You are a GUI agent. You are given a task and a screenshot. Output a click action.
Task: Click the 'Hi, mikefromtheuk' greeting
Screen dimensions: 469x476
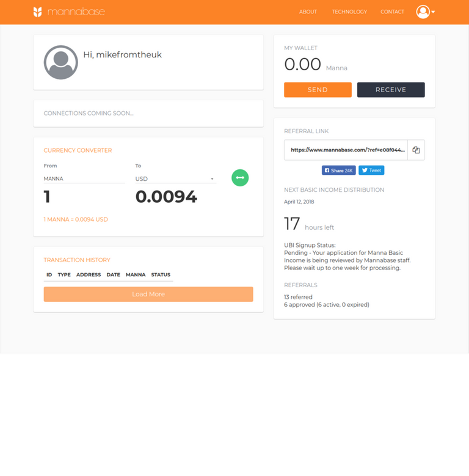[123, 55]
